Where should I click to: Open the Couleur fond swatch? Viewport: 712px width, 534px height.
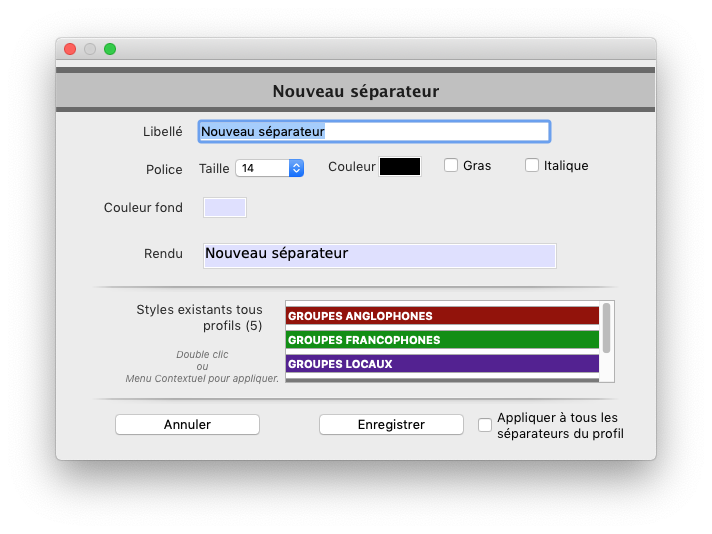pyautogui.click(x=225, y=208)
